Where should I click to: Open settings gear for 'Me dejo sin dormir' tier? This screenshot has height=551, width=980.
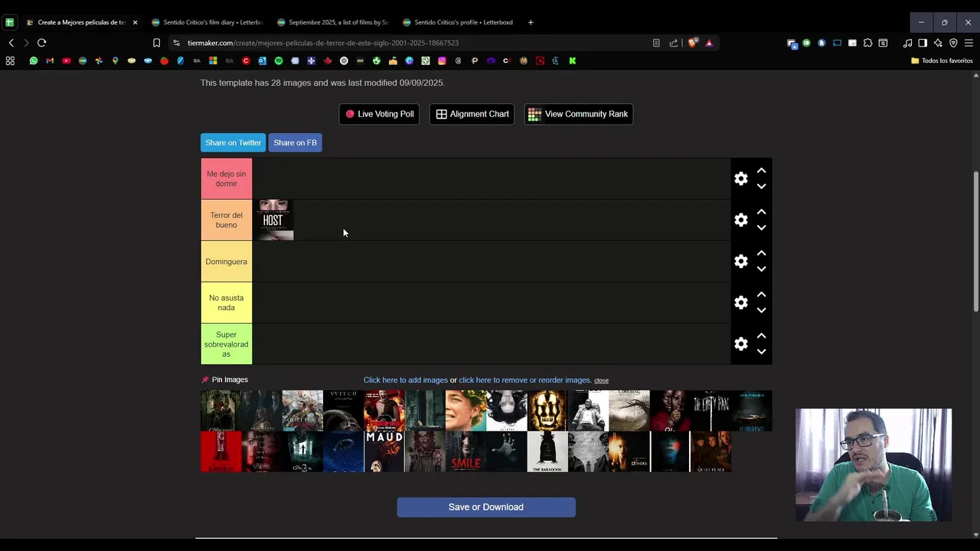pyautogui.click(x=740, y=178)
